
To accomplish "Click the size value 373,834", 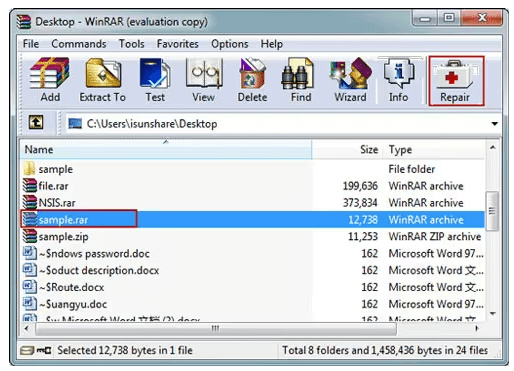I will point(360,203).
